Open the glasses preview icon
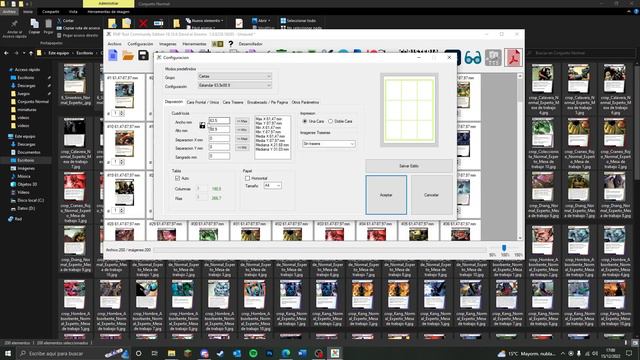The image size is (640, 360). [x=473, y=58]
